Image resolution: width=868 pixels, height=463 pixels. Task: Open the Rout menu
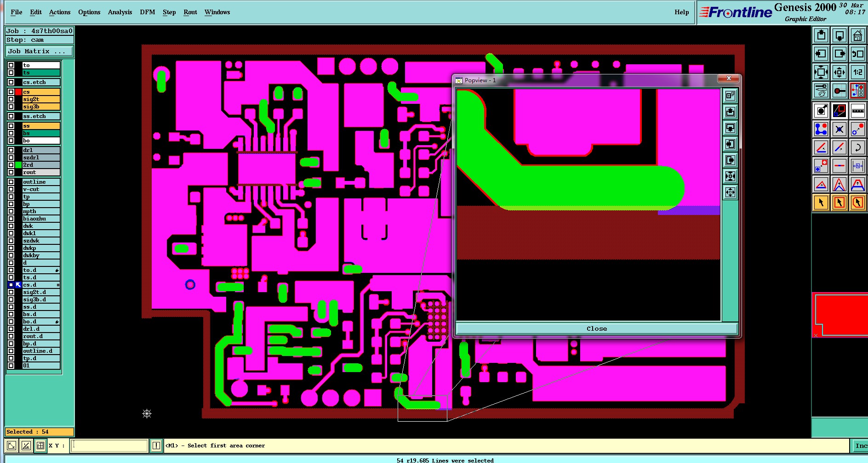(190, 12)
